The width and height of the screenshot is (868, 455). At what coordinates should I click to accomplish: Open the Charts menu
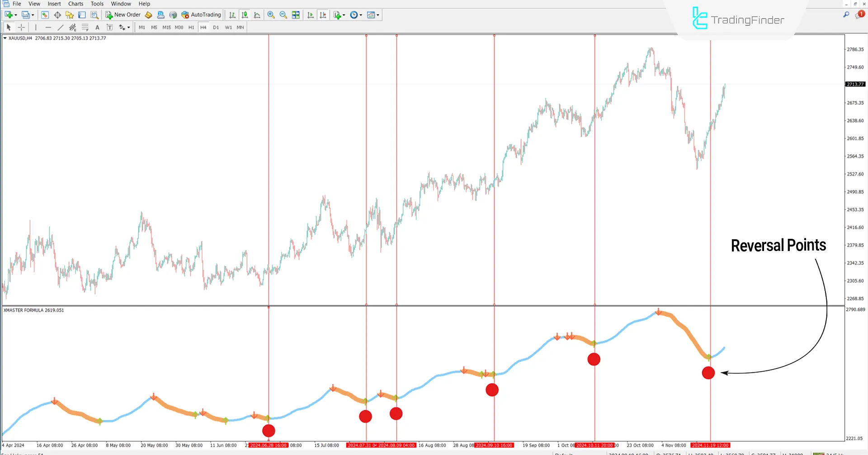[75, 4]
